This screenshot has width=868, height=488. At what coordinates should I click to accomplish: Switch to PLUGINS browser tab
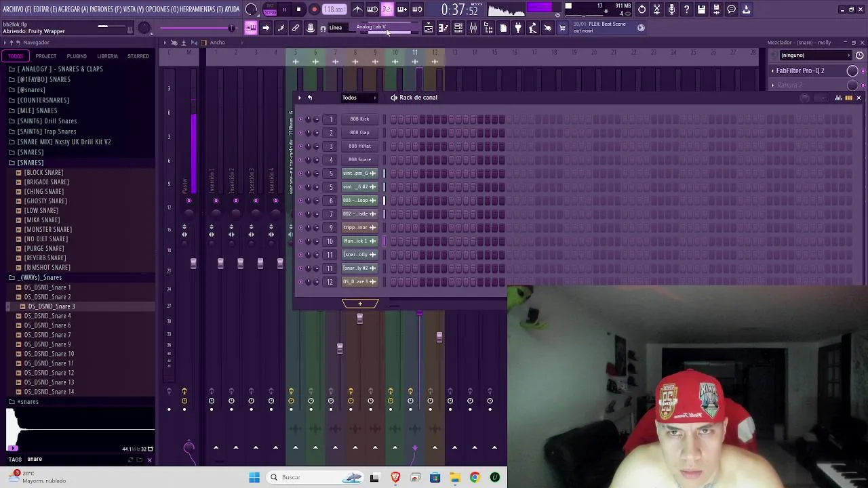tap(77, 56)
